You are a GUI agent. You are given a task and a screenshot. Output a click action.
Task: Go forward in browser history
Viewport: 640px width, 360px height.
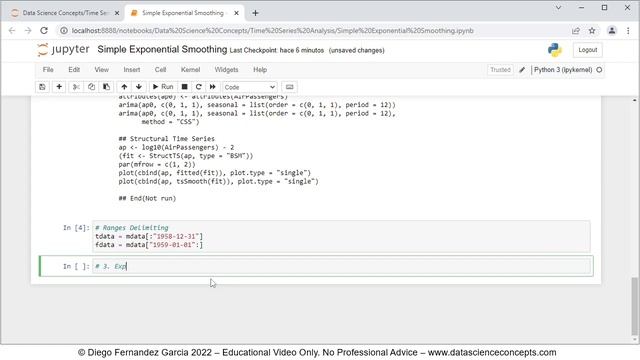28,31
